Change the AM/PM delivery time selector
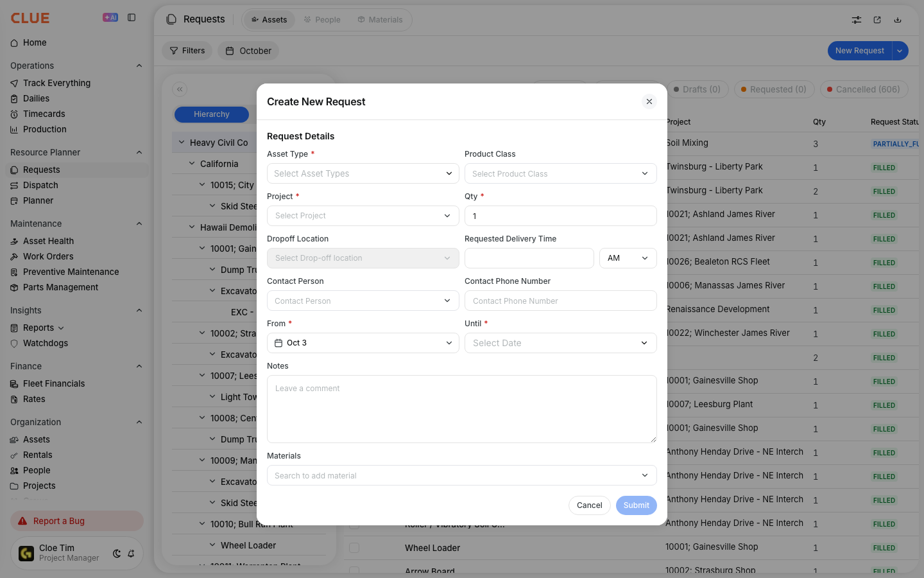Screen dimensions: 924x578 tap(628, 258)
